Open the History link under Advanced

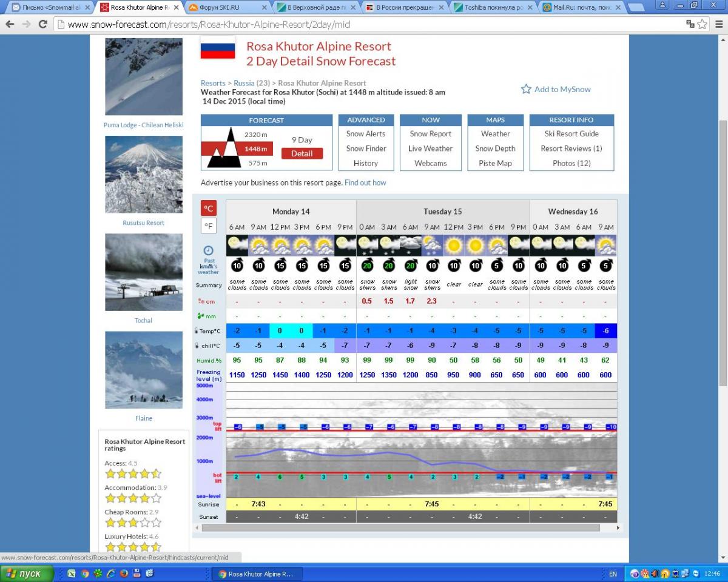(366, 163)
